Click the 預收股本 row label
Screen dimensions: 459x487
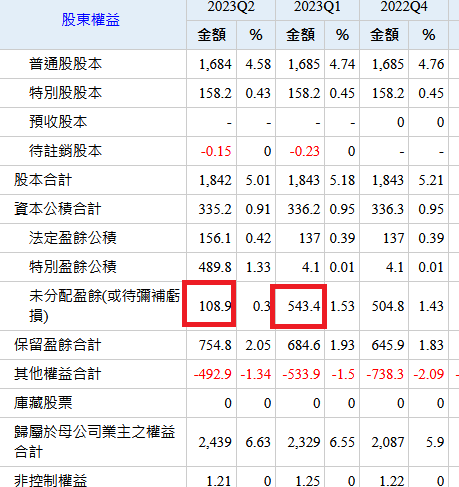click(58, 122)
